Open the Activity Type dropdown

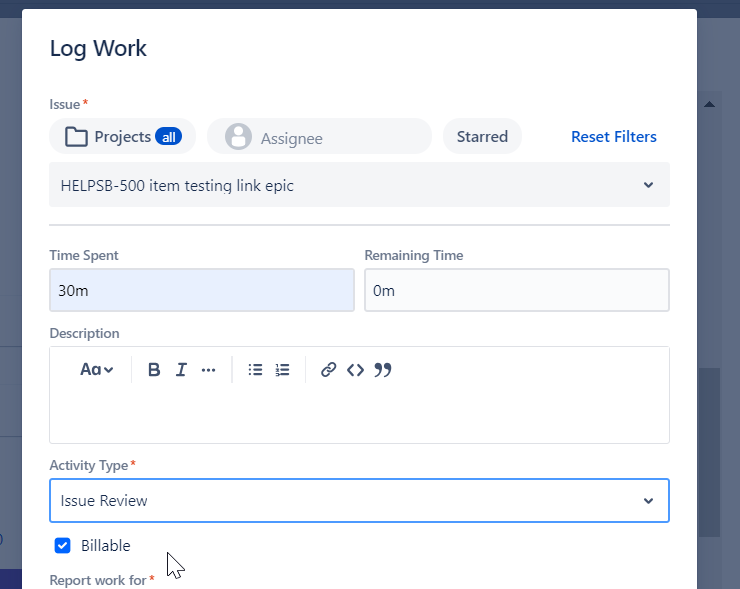(359, 500)
